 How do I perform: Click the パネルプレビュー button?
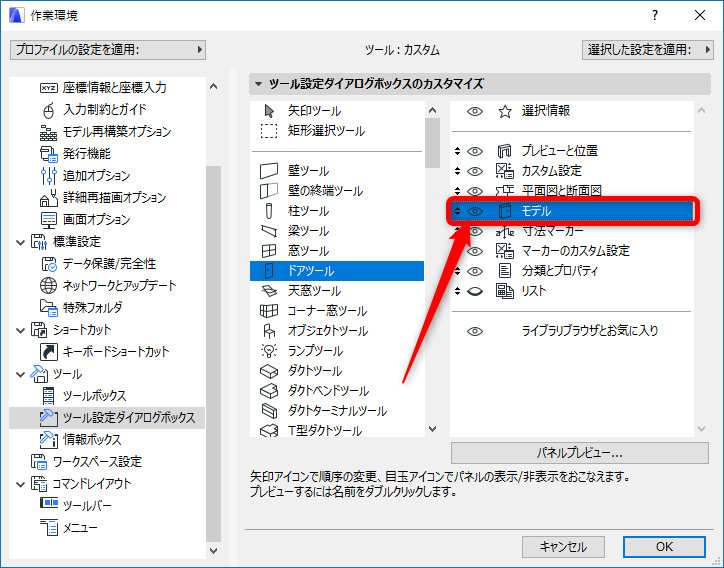[x=579, y=453]
